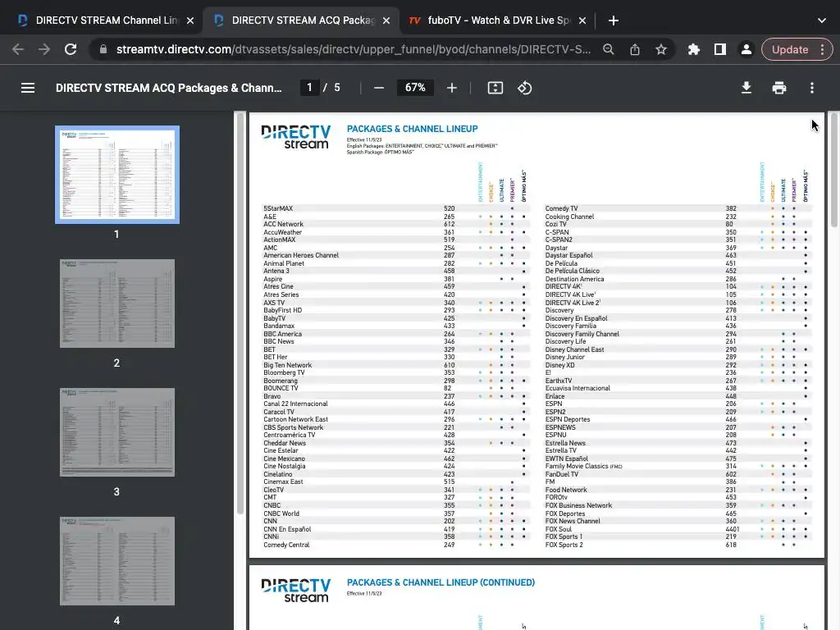Bookmark this page with the star
Screen dimensions: 840x630
coord(661,49)
